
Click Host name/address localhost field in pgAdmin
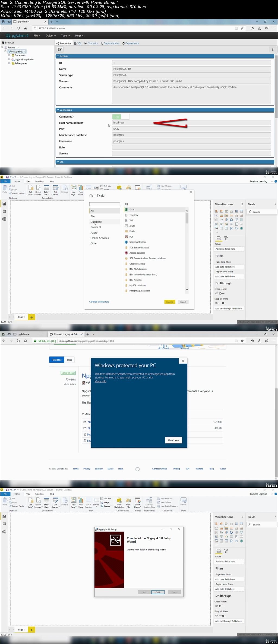coord(192,123)
